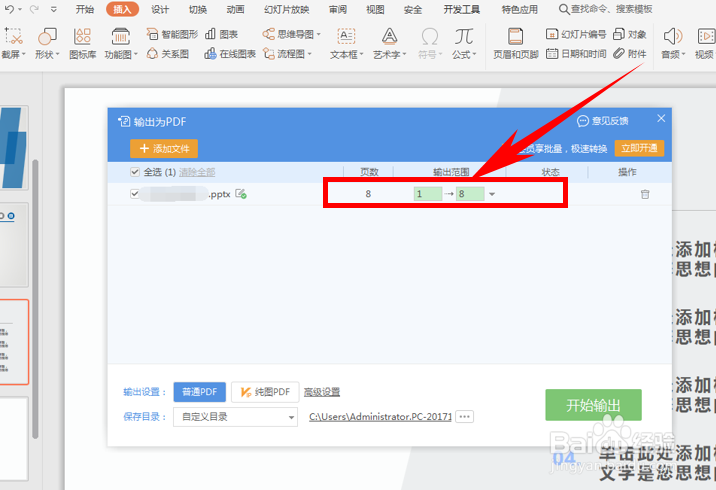Switch to the Animation (动画) tab
This screenshot has width=716, height=490.
point(235,9)
